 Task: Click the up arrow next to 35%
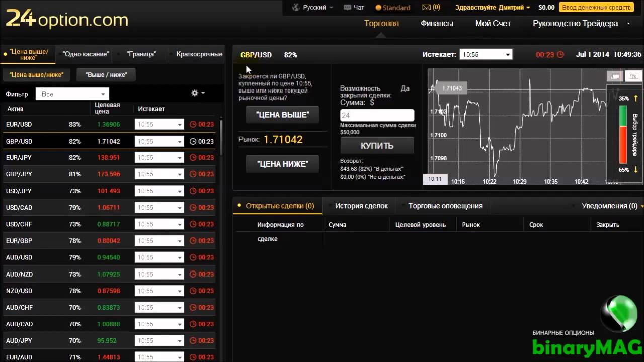(x=636, y=98)
